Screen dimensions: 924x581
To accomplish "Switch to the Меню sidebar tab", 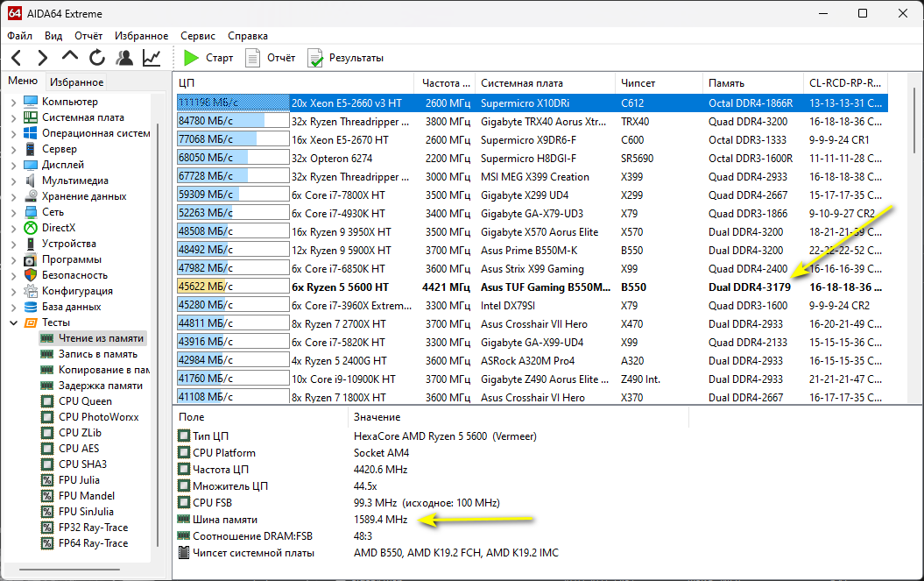I will [23, 81].
